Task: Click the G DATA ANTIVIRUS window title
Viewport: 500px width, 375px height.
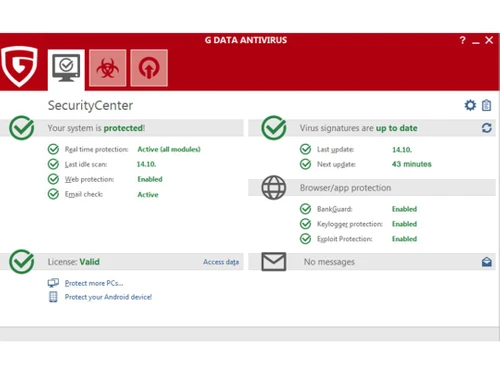Action: [x=246, y=40]
